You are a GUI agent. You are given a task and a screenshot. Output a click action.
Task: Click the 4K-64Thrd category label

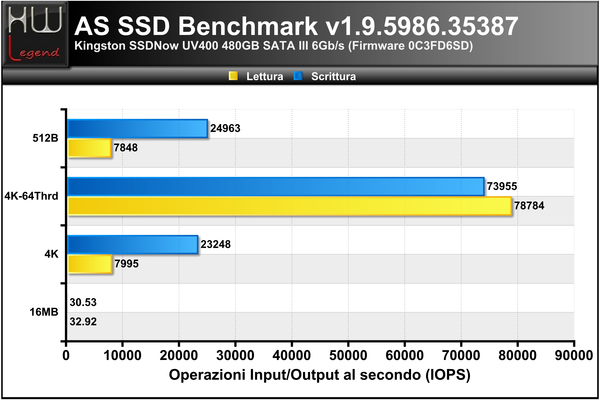tap(31, 196)
